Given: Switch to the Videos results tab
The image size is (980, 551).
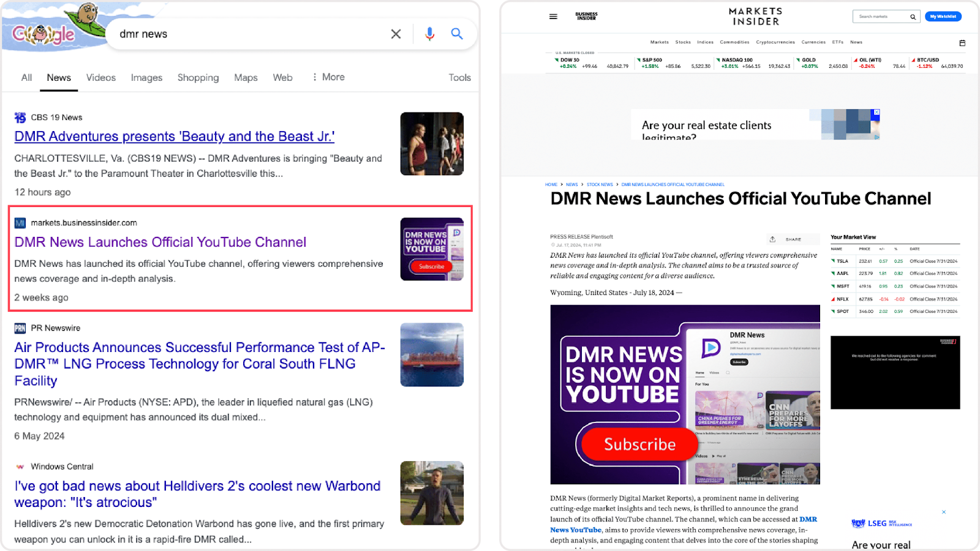Looking at the screenshot, I should tap(101, 78).
